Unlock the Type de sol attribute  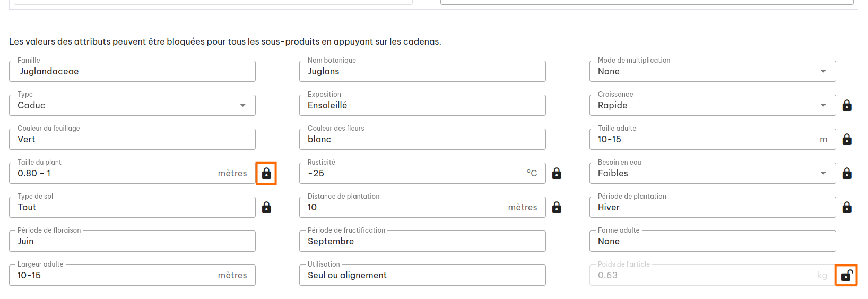click(x=266, y=207)
